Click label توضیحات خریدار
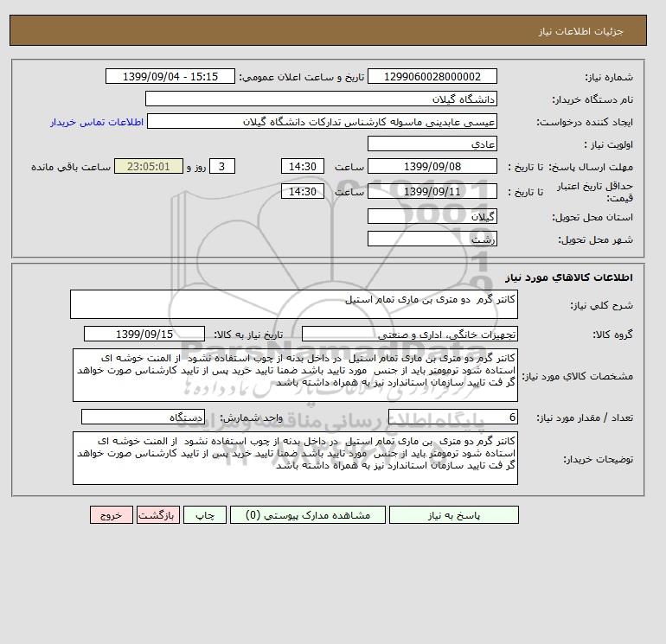Image resolution: width=666 pixels, height=644 pixels. click(x=598, y=459)
